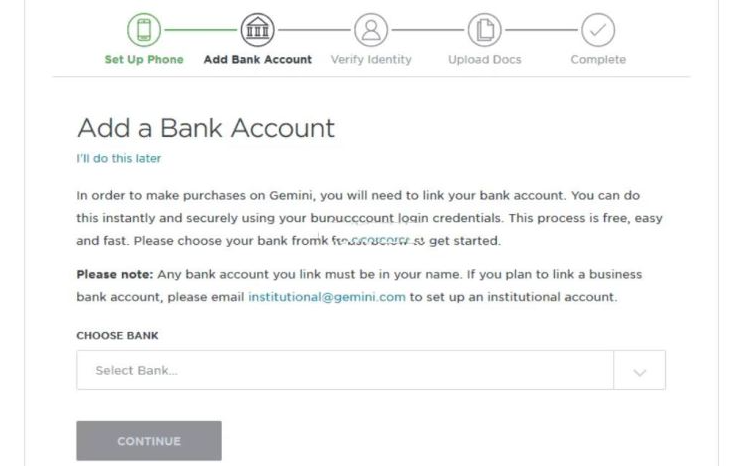746x466 pixels.
Task: Select the bank building step icon
Action: 257,30
